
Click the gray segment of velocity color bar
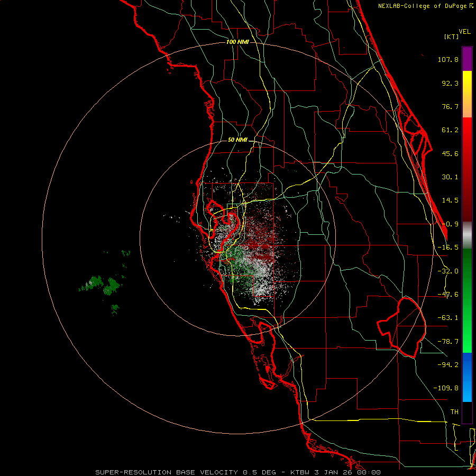pyautogui.click(x=467, y=235)
